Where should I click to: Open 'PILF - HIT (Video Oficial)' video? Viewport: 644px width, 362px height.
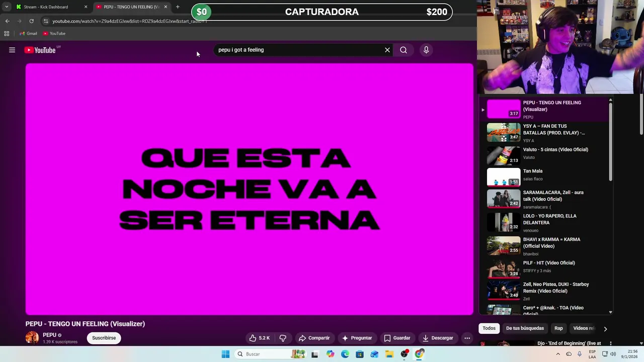(x=545, y=268)
